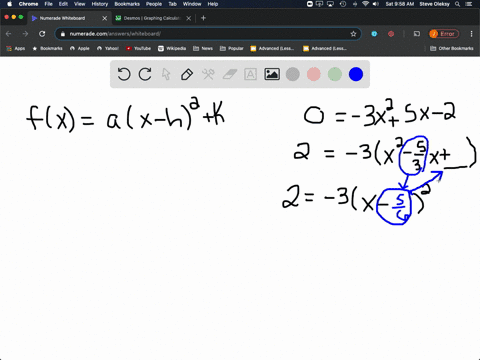Click the numerade.com address bar
This screenshot has width=480, height=360.
coord(208,34)
